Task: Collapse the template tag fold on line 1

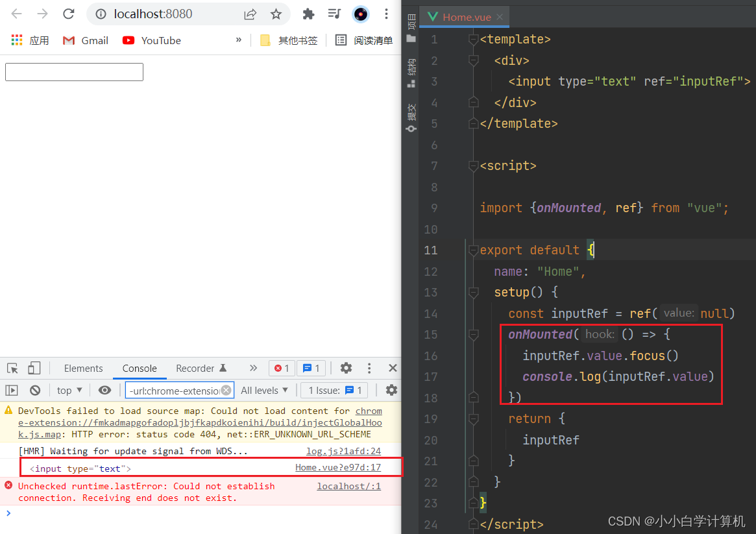Action: pyautogui.click(x=474, y=40)
